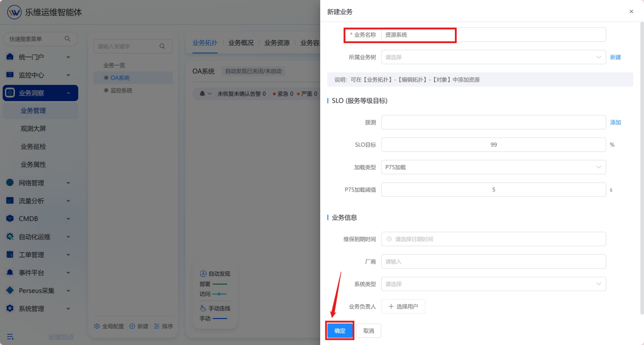This screenshot has height=345, width=644.
Task: Click the CMDB cube icon
Action: pyautogui.click(x=10, y=218)
